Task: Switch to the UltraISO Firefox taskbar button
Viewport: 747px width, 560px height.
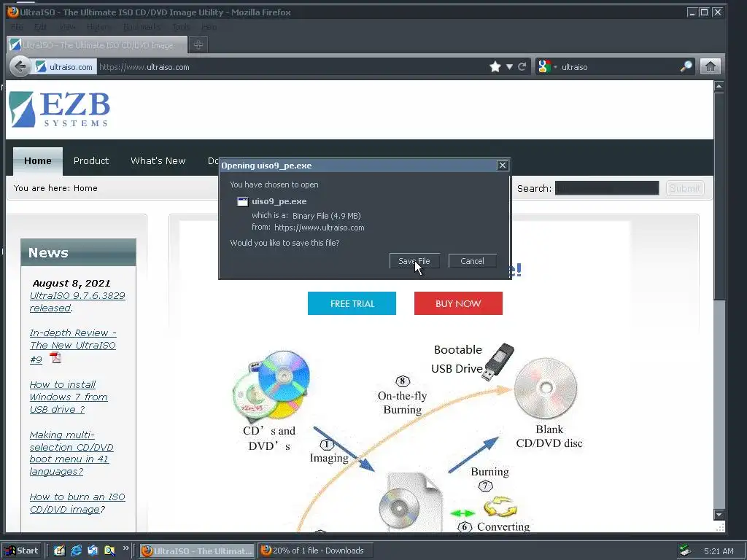Action: point(198,551)
